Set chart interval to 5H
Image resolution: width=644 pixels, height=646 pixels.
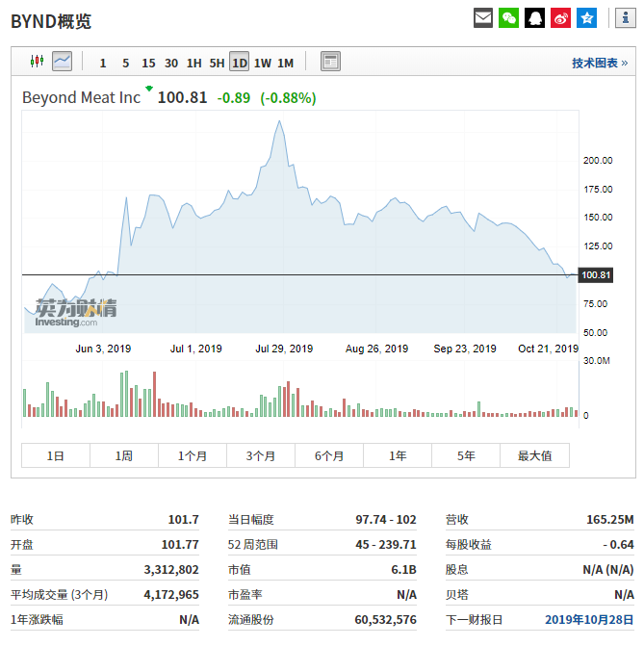217,63
